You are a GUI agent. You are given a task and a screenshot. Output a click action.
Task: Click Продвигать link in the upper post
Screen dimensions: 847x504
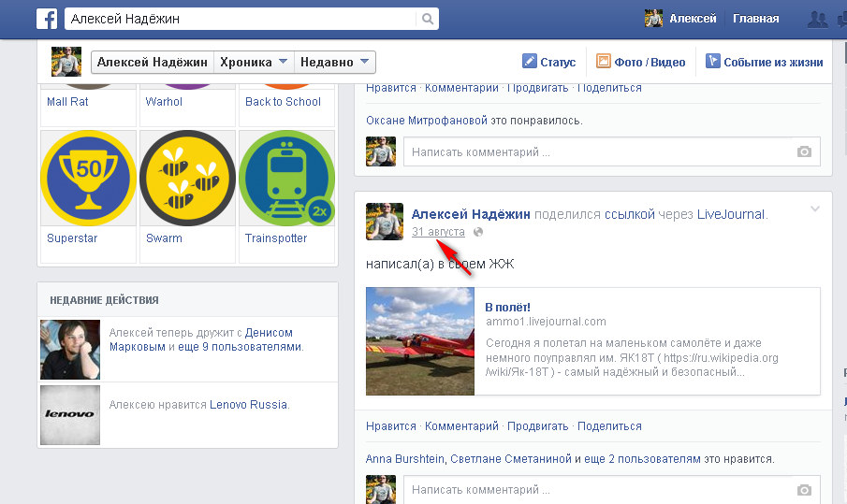pos(537,88)
